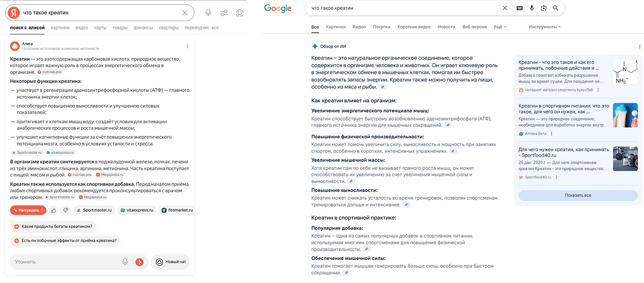Viewport: 644px width, 283px height.
Task: Start voice search with the Yandex microphone
Action: coord(208,12)
